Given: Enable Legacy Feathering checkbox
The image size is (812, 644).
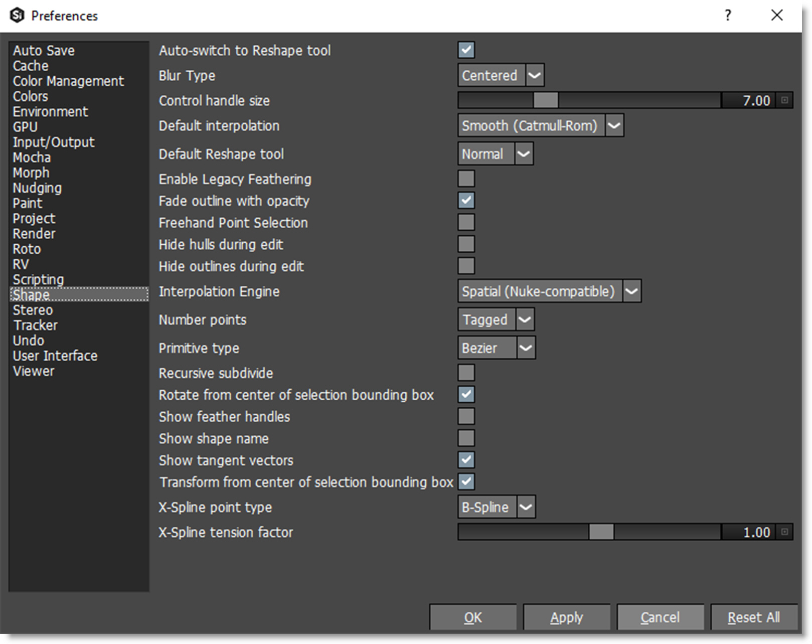Looking at the screenshot, I should tap(466, 179).
